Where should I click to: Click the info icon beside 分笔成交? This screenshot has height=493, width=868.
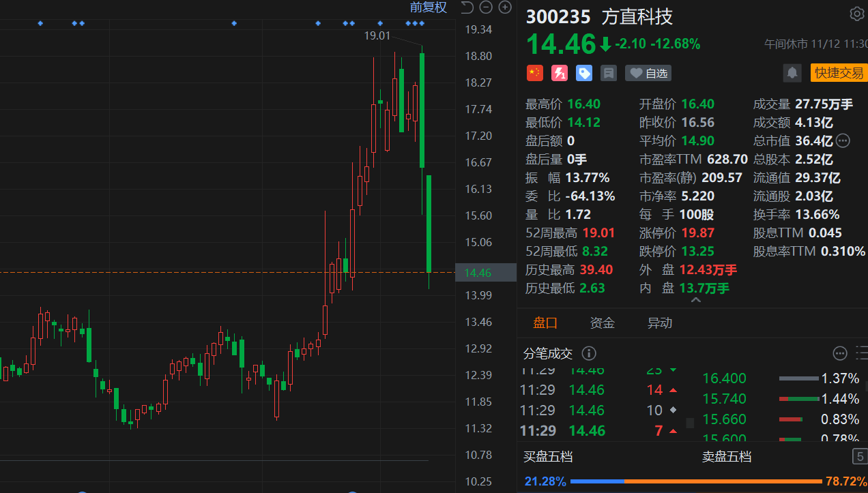(x=589, y=353)
